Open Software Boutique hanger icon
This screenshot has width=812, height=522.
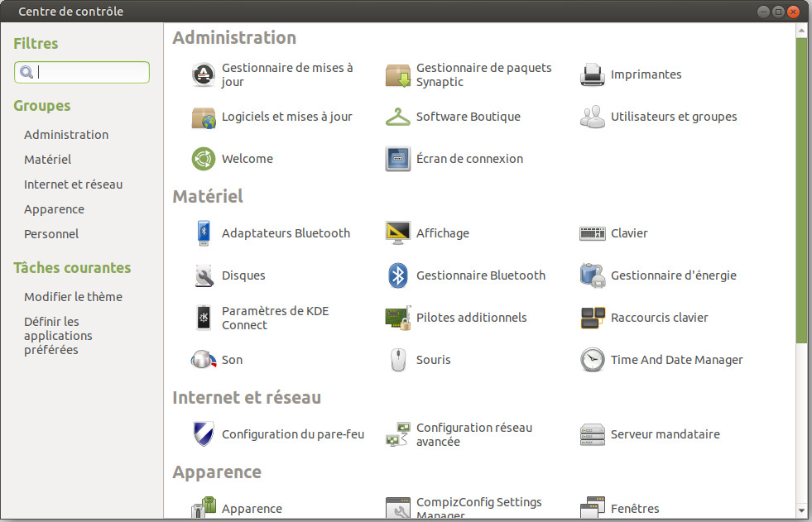(397, 117)
